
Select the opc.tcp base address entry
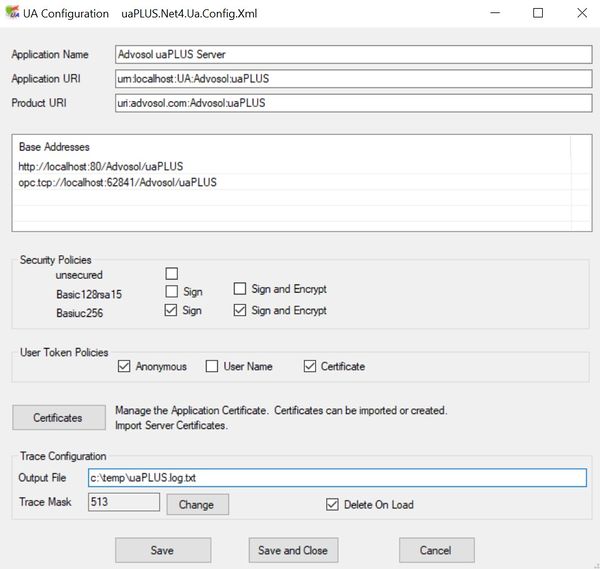(x=118, y=183)
